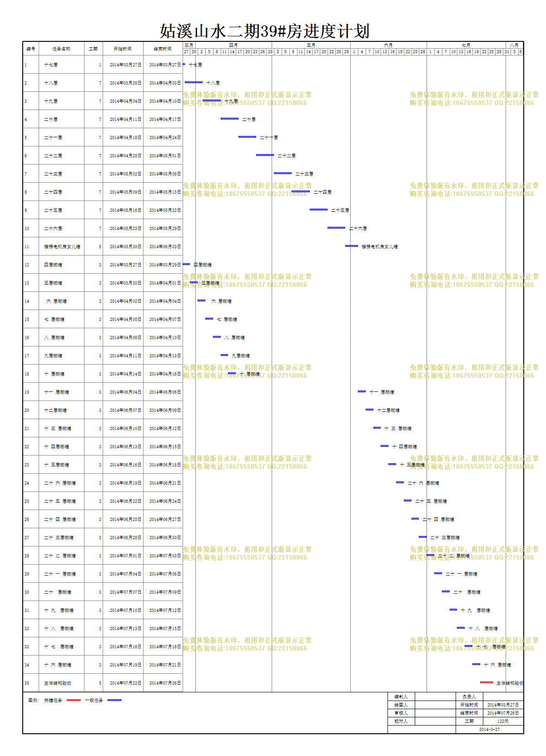Click the blue Gantt bar for 二十层
Screen dimensions: 546x756
pyautogui.click(x=230, y=119)
